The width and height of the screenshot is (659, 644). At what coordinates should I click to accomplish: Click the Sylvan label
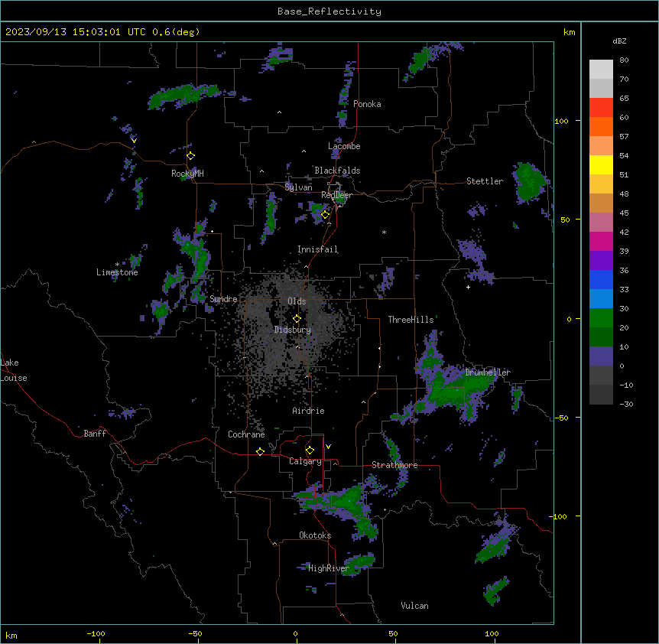click(298, 187)
